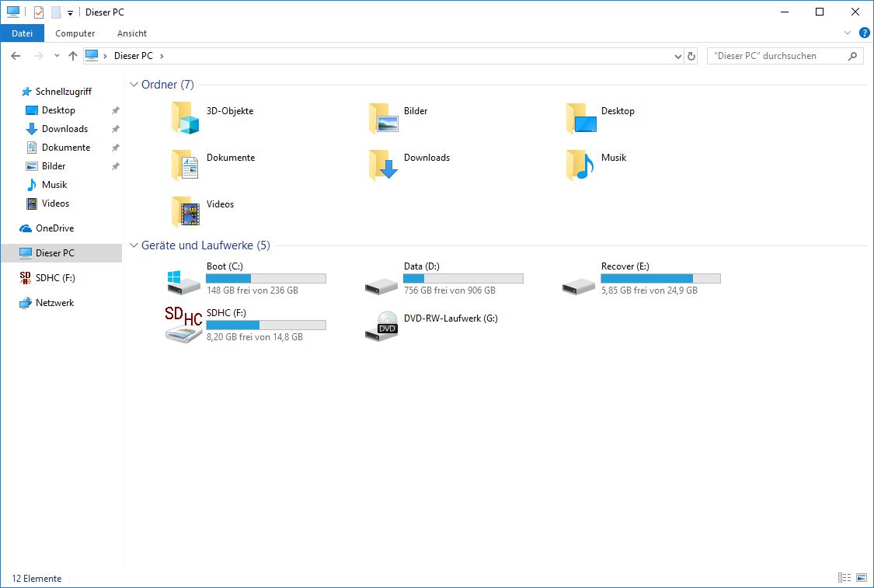Image resolution: width=874 pixels, height=588 pixels.
Task: Expand the ribbon using the chevron
Action: (x=848, y=33)
